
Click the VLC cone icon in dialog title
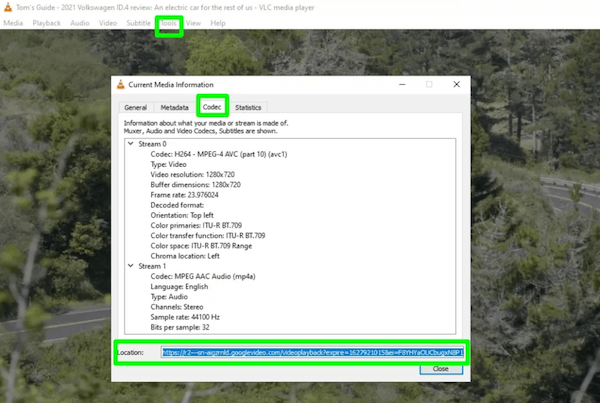pyautogui.click(x=121, y=85)
